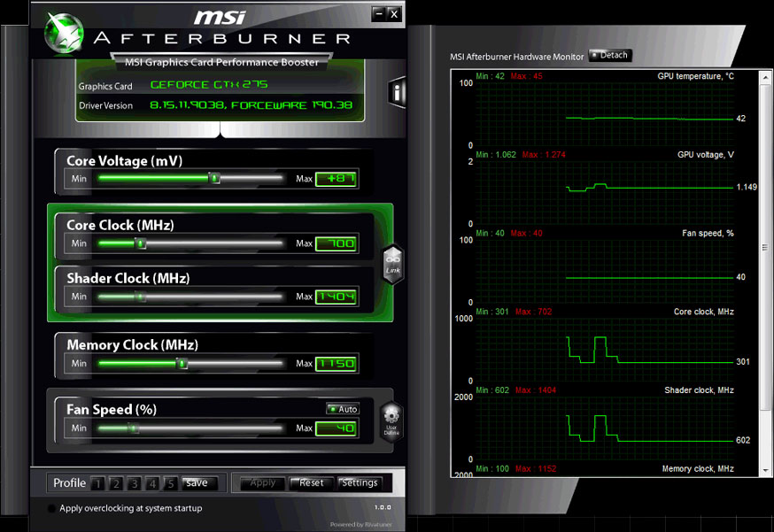Click the Memory clock, MHz graph label
Viewport: 774px width, 532px height.
click(698, 469)
